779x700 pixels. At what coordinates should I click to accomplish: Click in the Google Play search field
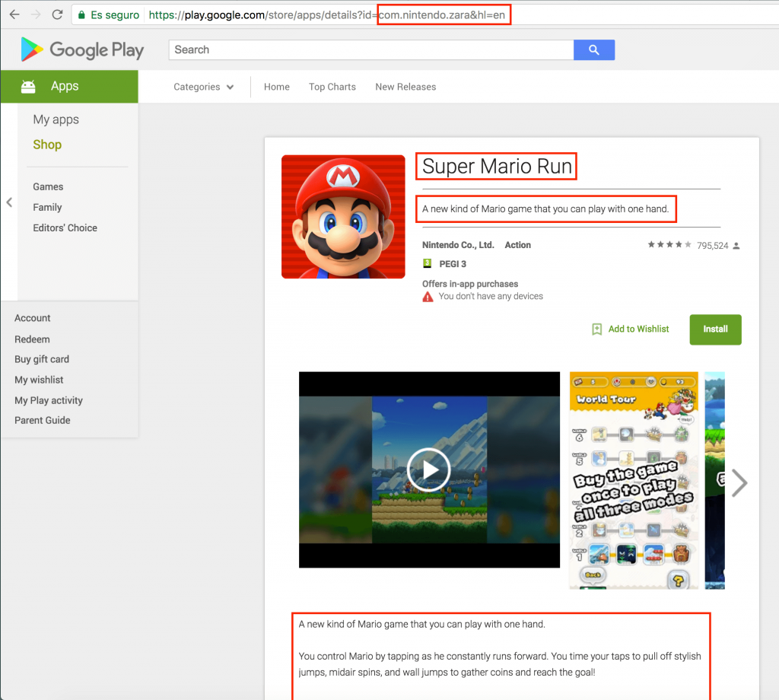[371, 49]
